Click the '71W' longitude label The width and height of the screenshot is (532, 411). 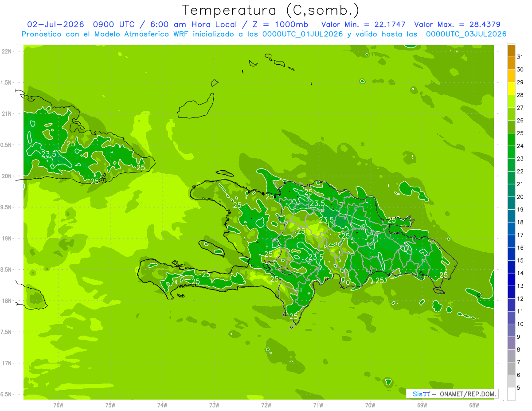(x=318, y=405)
